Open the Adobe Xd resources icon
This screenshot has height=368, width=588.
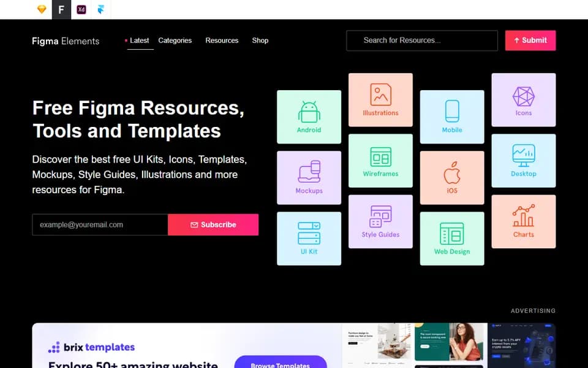click(81, 9)
